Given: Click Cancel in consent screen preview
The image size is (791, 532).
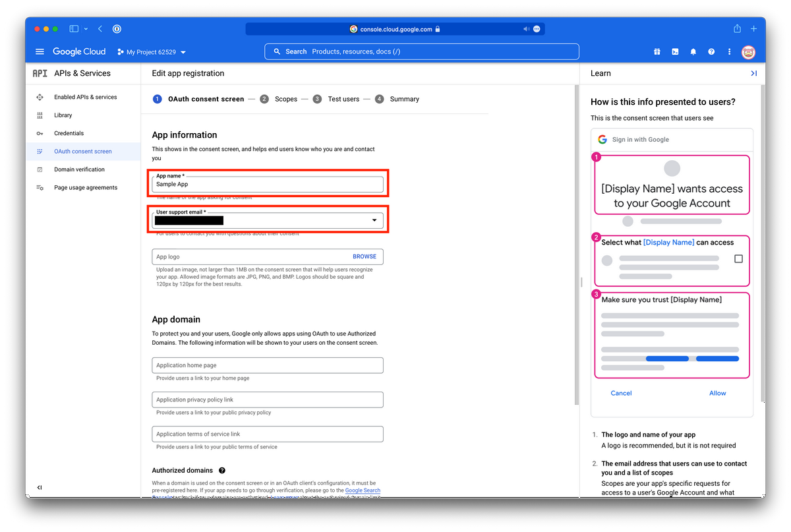Looking at the screenshot, I should point(621,393).
